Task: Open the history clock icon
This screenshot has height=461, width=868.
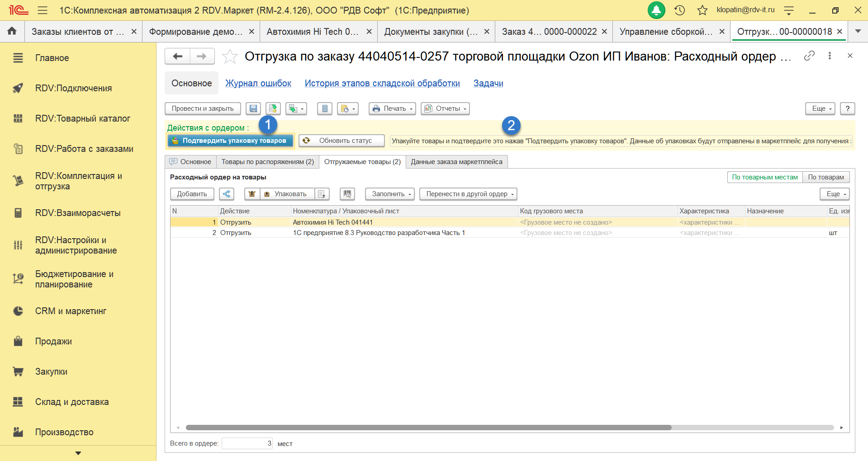Action: (x=679, y=10)
